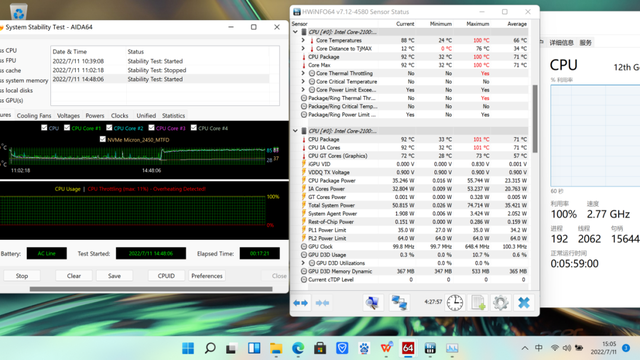Image resolution: width=640 pixels, height=360 pixels.
Task: Click the HWiNFO vertical scrollbar thumb
Action: click(x=535, y=118)
